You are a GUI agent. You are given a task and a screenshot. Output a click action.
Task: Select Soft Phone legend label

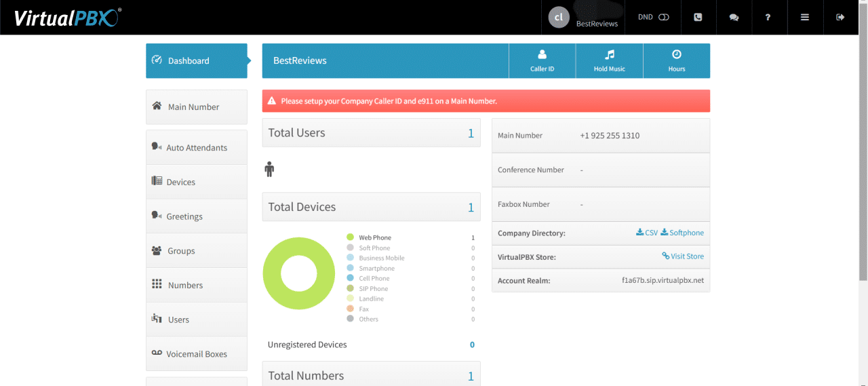click(374, 248)
